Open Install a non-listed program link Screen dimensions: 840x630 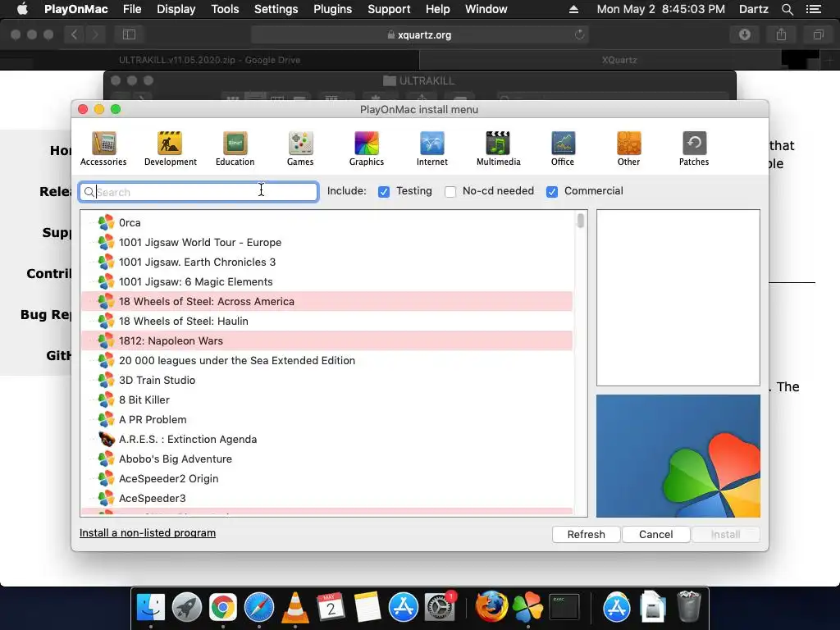click(148, 533)
